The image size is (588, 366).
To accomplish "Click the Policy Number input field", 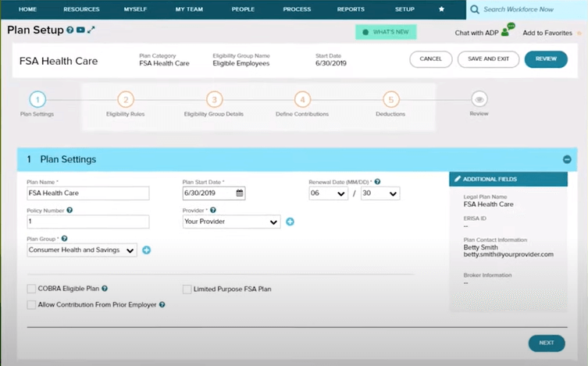I will (87, 222).
